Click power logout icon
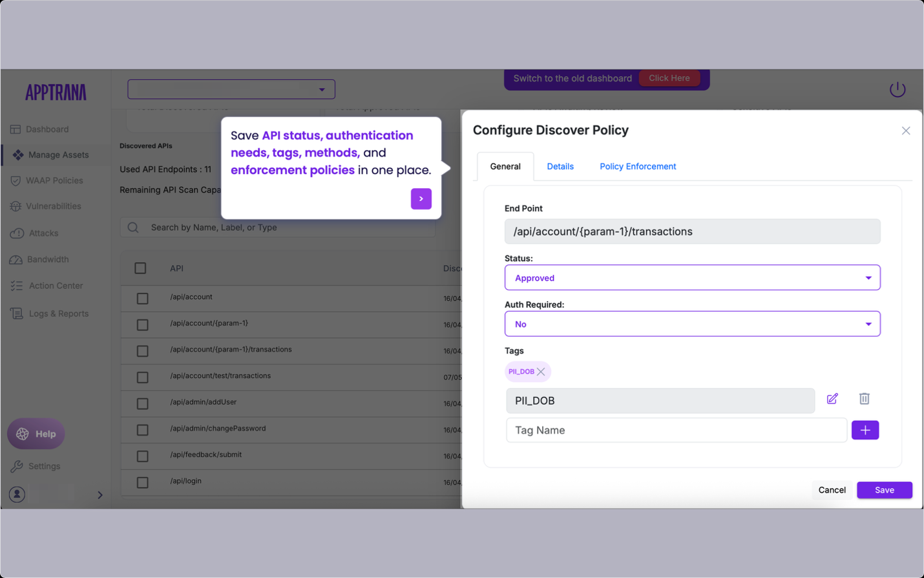The image size is (924, 578). point(898,89)
